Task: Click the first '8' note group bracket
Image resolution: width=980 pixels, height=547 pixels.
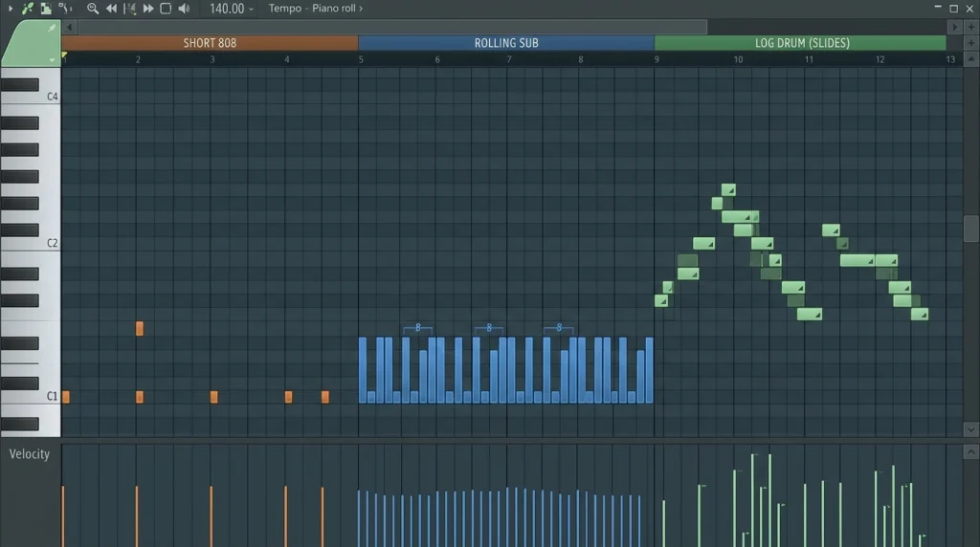Action: (418, 328)
